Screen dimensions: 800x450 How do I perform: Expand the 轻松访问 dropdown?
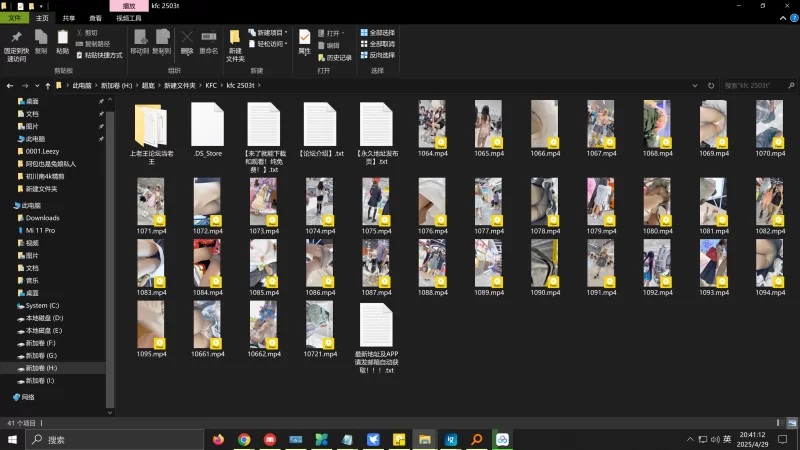(272, 44)
